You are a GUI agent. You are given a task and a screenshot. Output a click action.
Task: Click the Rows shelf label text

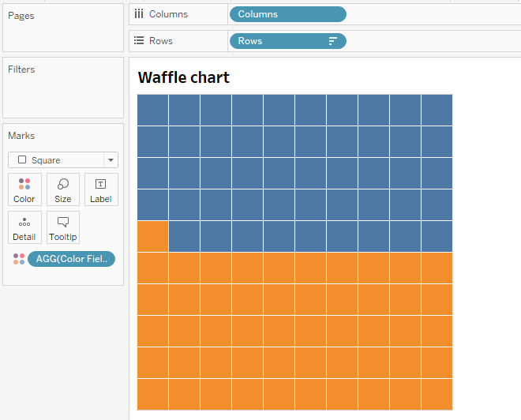[161, 41]
